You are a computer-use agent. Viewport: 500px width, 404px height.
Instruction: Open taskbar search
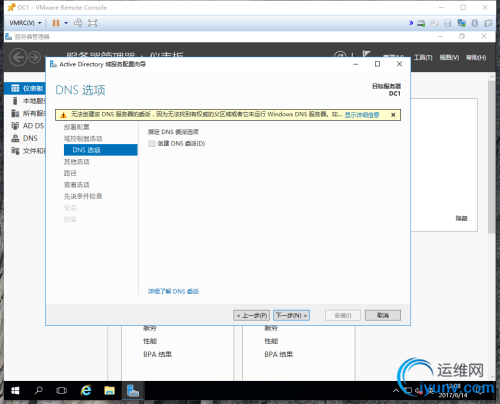(39, 391)
